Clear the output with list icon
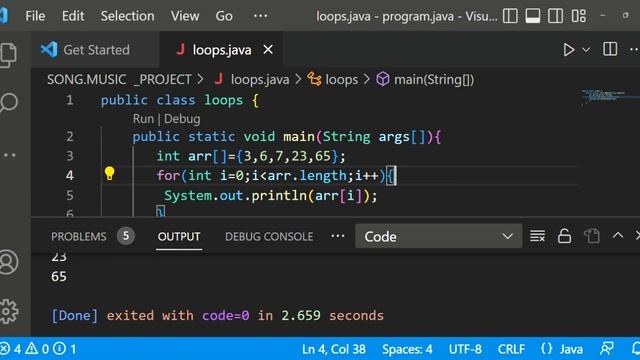Image resolution: width=640 pixels, height=360 pixels. tap(537, 236)
